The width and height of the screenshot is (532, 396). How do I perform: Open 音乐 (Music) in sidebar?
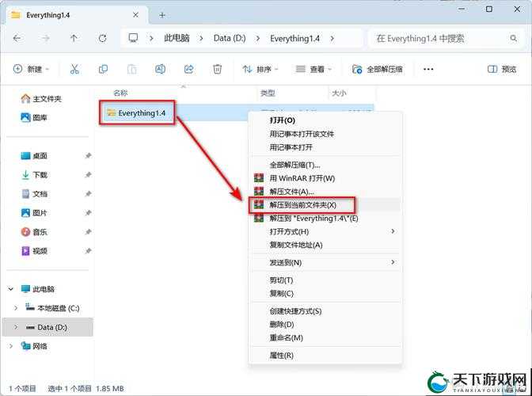click(34, 232)
